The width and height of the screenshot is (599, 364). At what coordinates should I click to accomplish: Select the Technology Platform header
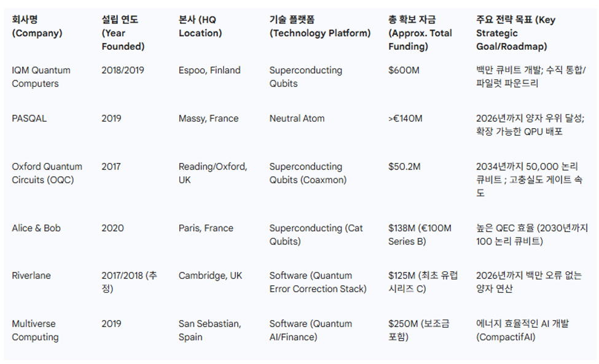tap(320, 26)
